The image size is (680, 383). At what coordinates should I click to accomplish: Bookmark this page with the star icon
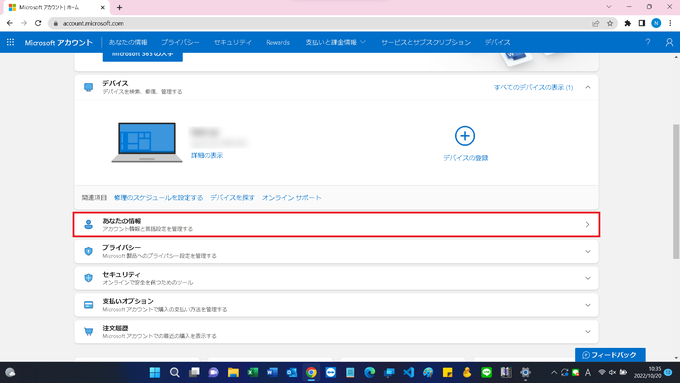point(610,23)
